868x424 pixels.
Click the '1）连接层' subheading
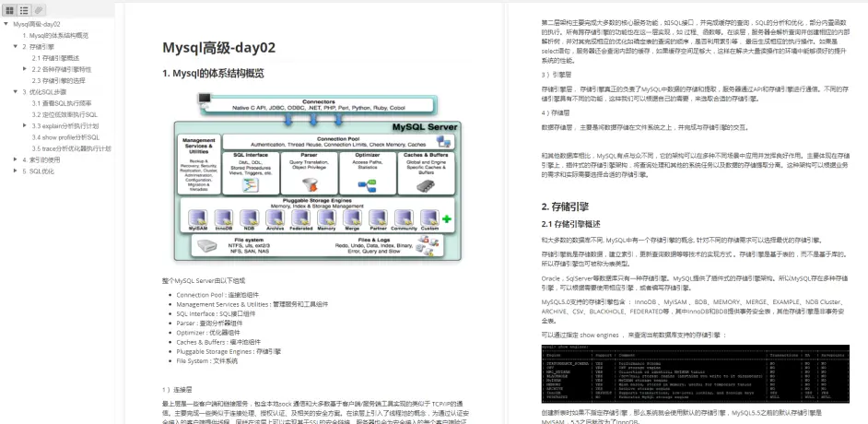[x=177, y=389]
